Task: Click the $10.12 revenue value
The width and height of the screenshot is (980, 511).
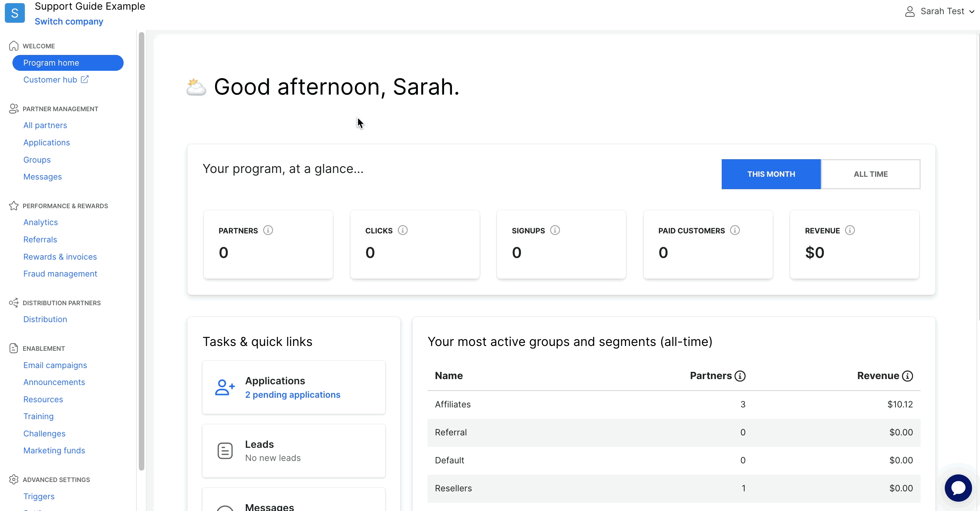Action: click(x=900, y=404)
